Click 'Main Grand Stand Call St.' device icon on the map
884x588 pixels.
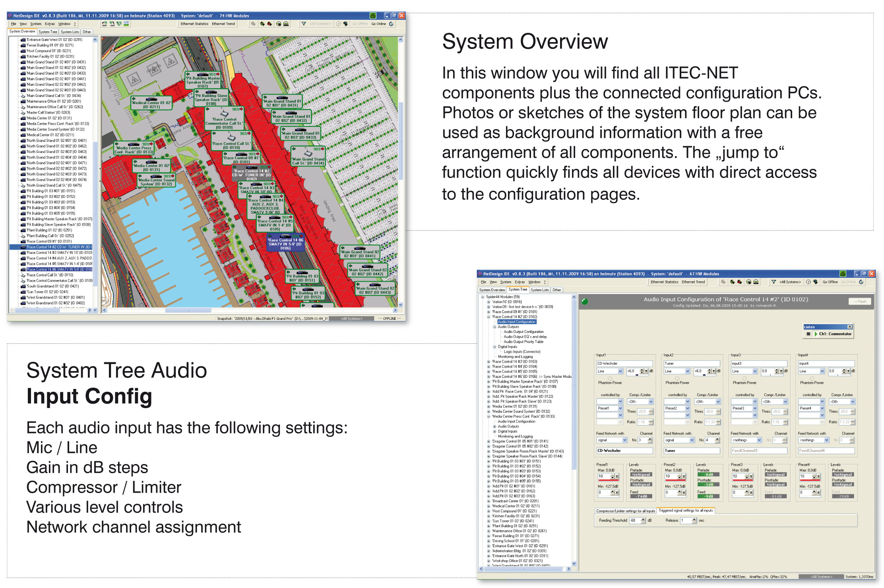click(x=308, y=153)
